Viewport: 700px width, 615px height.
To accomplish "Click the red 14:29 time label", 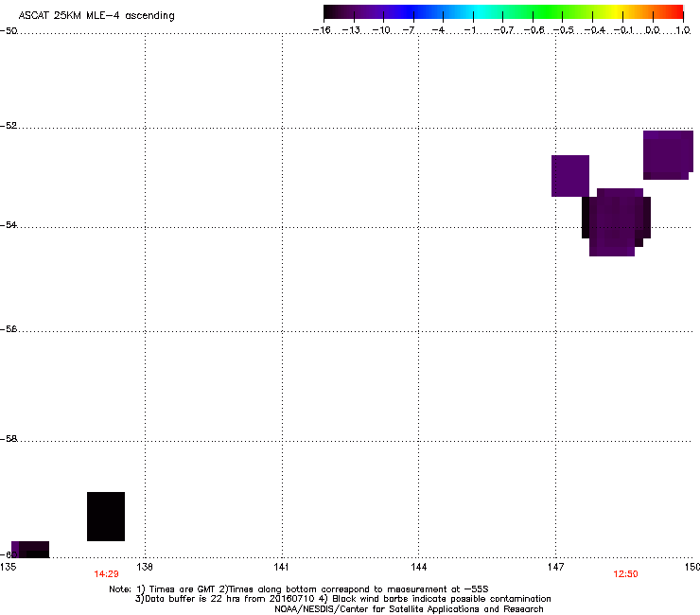I will (106, 574).
